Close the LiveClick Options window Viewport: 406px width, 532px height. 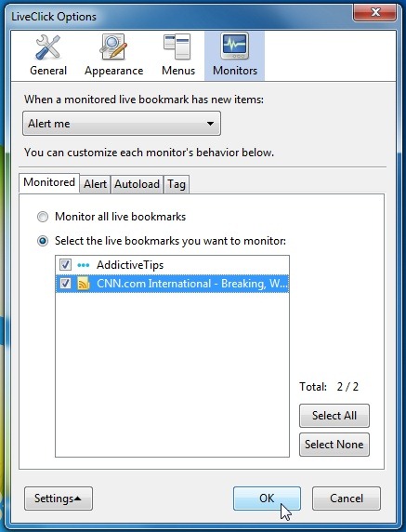point(374,12)
